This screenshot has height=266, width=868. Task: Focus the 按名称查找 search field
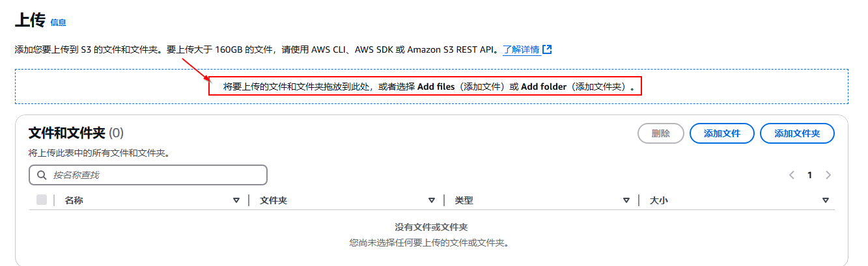pos(148,175)
